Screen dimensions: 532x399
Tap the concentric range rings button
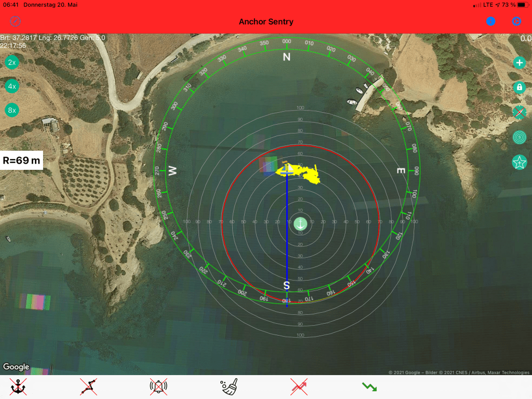[519, 137]
